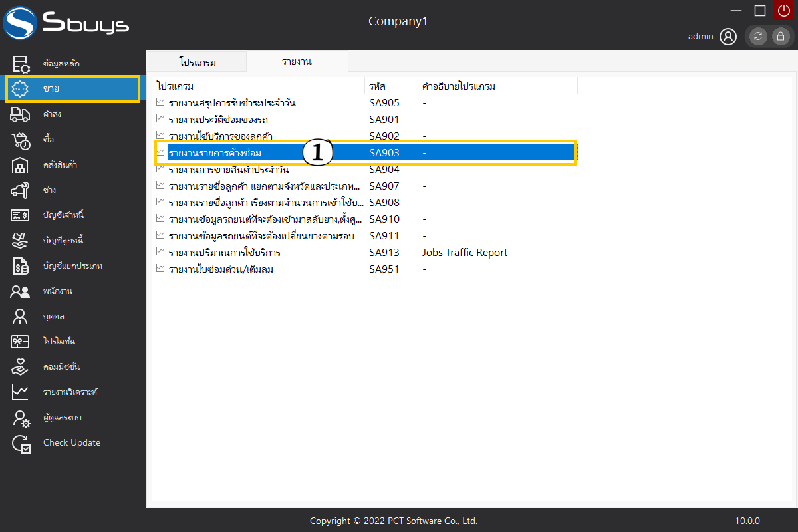The height and width of the screenshot is (532, 798).
Task: Open the ขาย menu in sidebar
Action: point(73,89)
